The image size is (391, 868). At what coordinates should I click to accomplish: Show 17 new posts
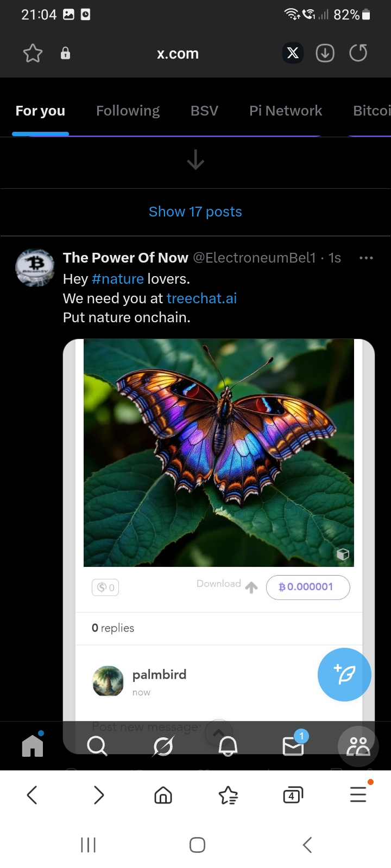195,212
